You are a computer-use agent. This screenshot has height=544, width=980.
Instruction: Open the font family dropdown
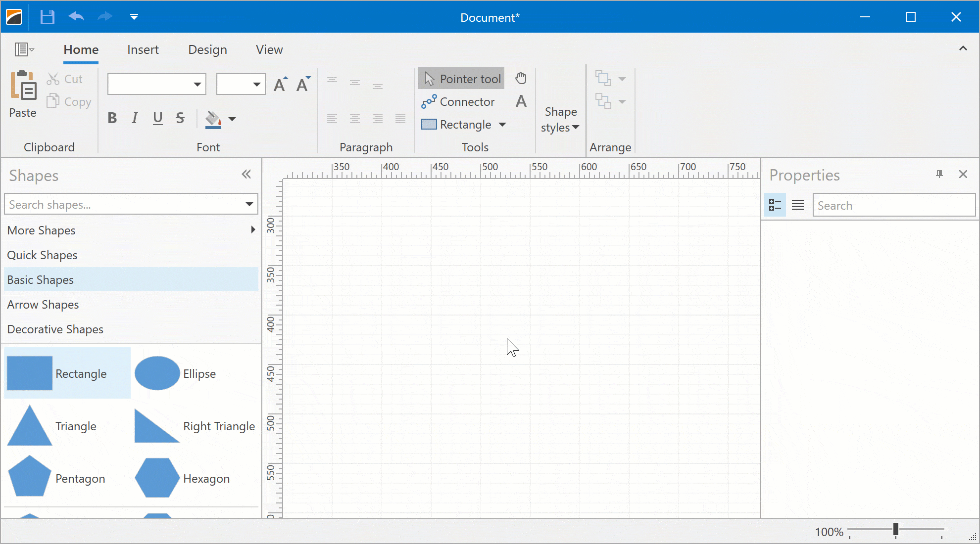click(197, 84)
